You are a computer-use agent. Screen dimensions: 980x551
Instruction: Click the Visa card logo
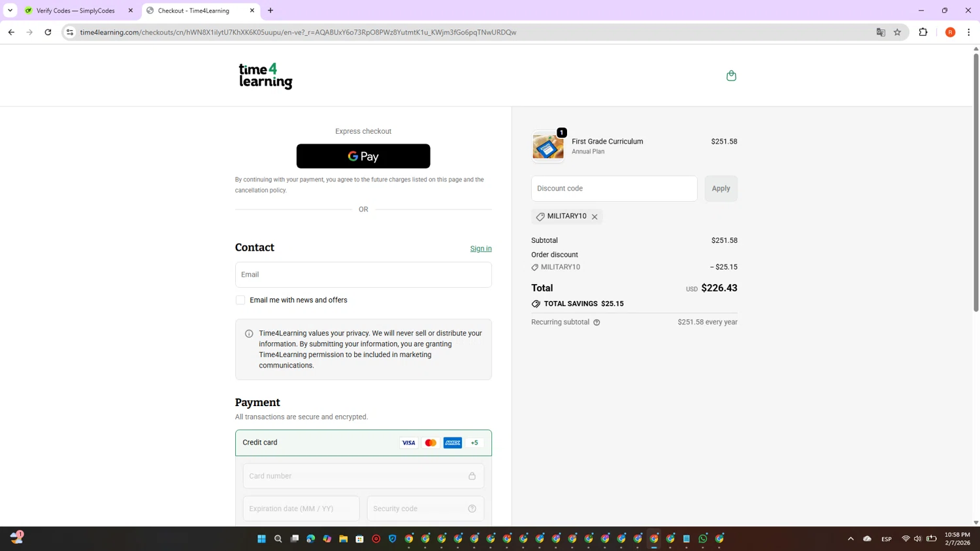(408, 443)
